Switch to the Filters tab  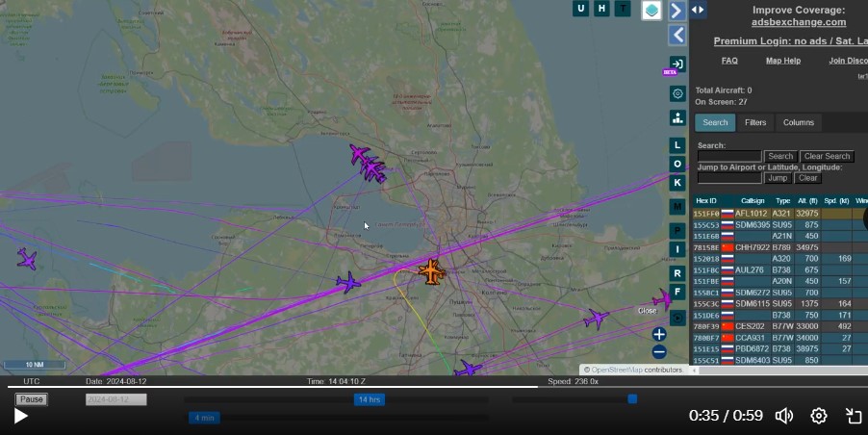coord(755,122)
